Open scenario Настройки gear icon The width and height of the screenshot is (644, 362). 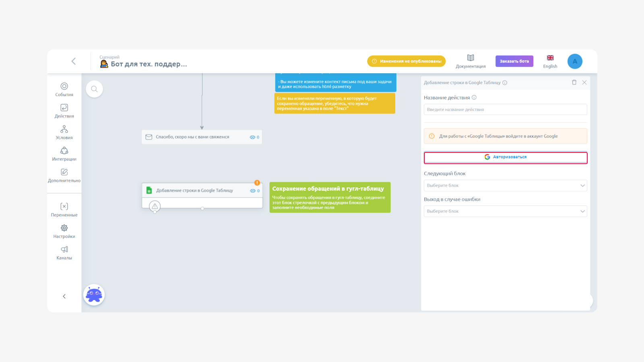tap(64, 228)
